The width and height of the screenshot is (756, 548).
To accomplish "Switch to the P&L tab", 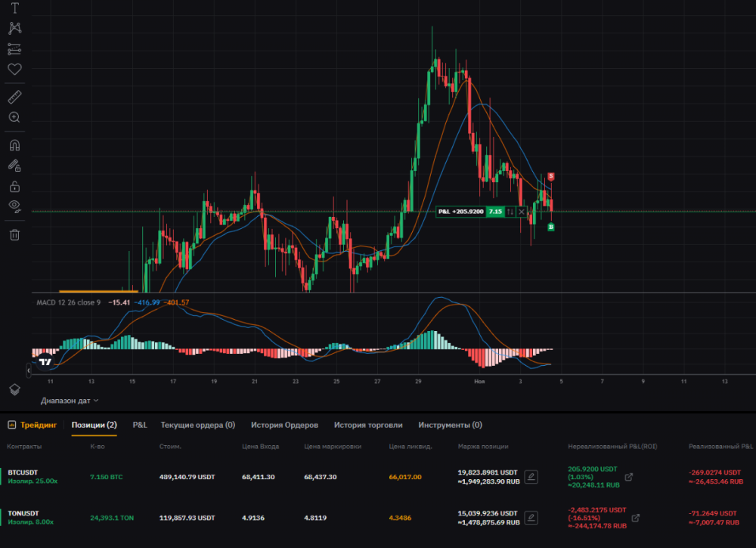I will [x=140, y=426].
